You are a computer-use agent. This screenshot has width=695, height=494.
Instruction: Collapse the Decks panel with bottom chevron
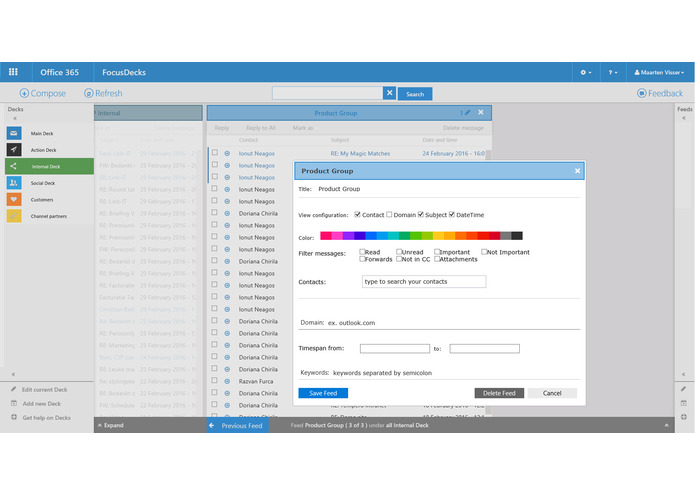13,374
